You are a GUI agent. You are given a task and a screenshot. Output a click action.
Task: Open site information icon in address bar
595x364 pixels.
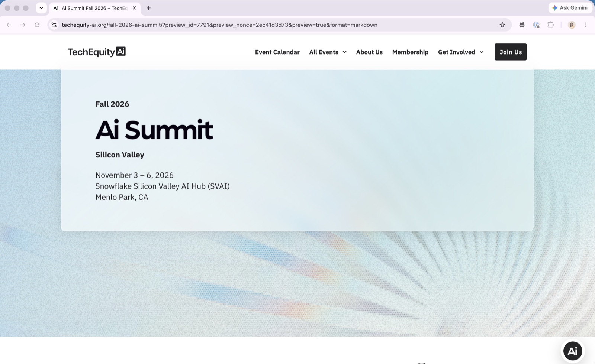tap(54, 25)
